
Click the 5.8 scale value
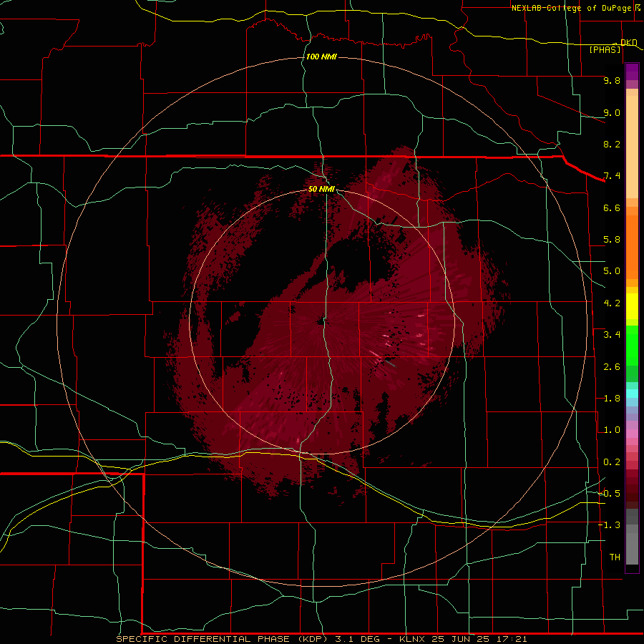coord(612,240)
